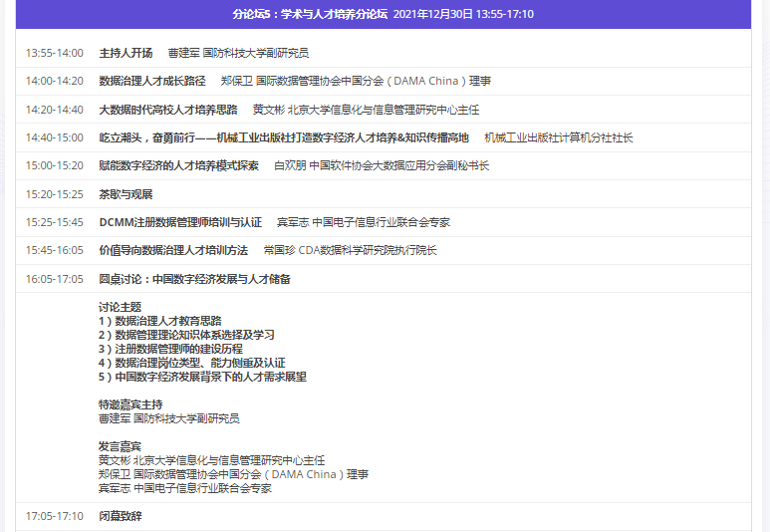Screen dimensions: 770x532
Task: Click 机械工业出版社计算机分社社长 speaker text
Action: coord(559,137)
